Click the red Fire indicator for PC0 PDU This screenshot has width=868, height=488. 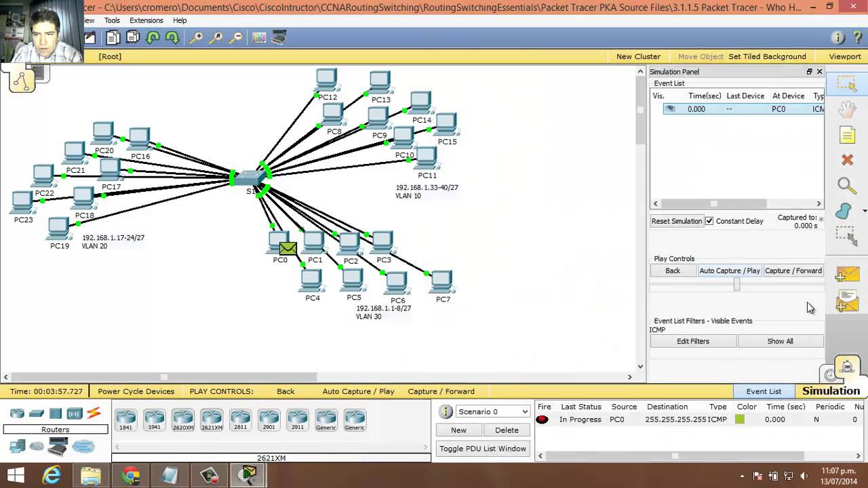(542, 420)
